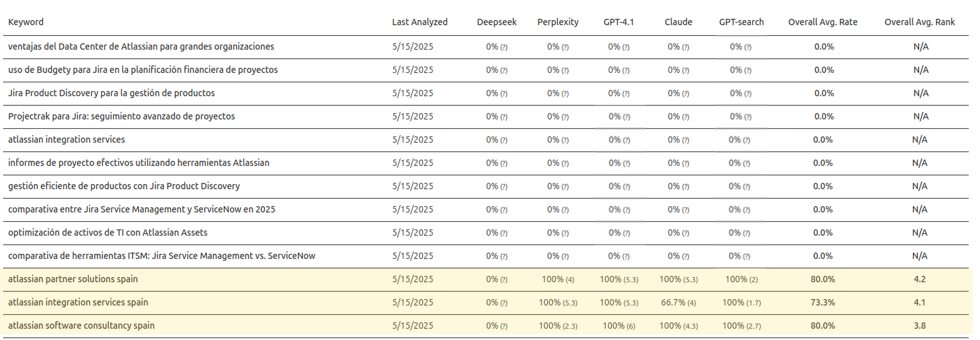This screenshot has width=980, height=340.
Task: Click overall rank '4.2' in partner solutions row
Action: coord(920,279)
